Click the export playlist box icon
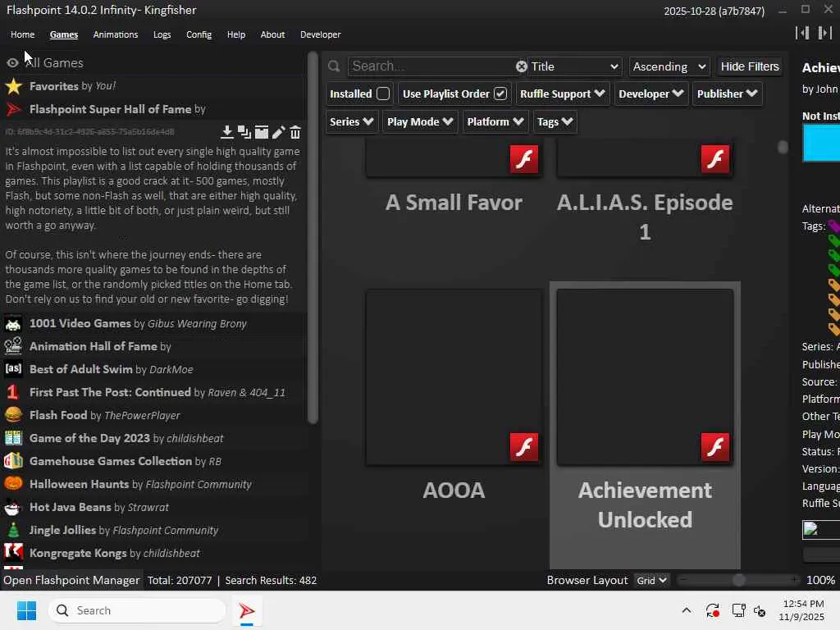The image size is (840, 630). point(262,132)
